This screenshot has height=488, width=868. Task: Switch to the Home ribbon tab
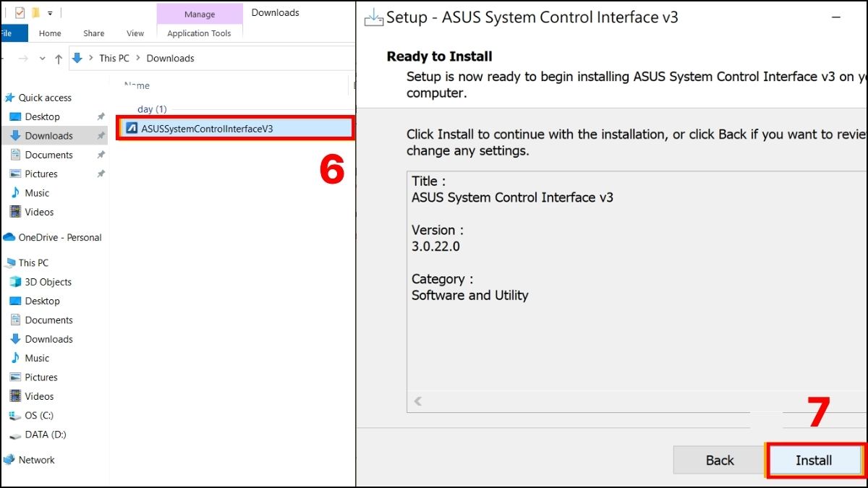click(x=50, y=33)
